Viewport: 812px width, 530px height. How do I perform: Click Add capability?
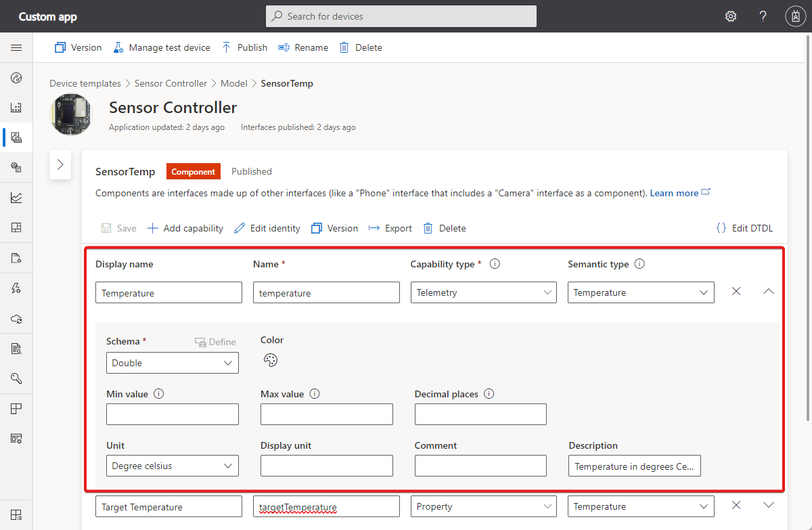pos(185,228)
